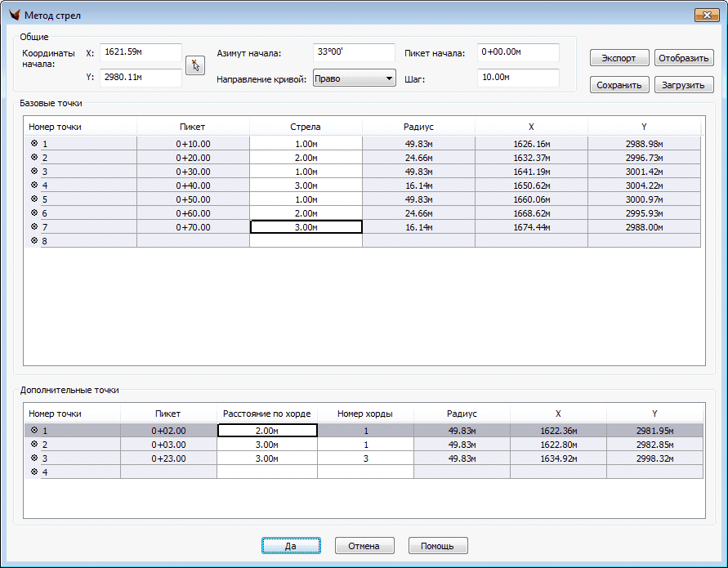The height and width of the screenshot is (568, 728).
Task: Open help via the Помощь button
Action: pos(438,545)
